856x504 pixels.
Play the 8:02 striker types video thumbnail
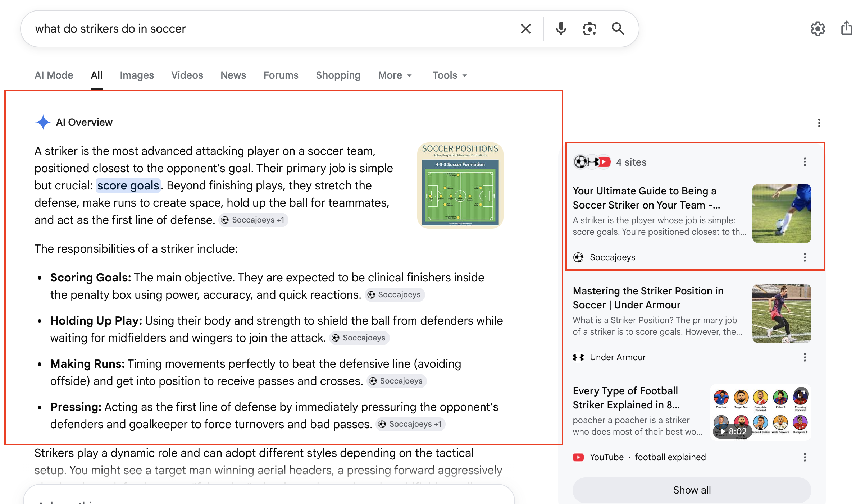coord(761,412)
